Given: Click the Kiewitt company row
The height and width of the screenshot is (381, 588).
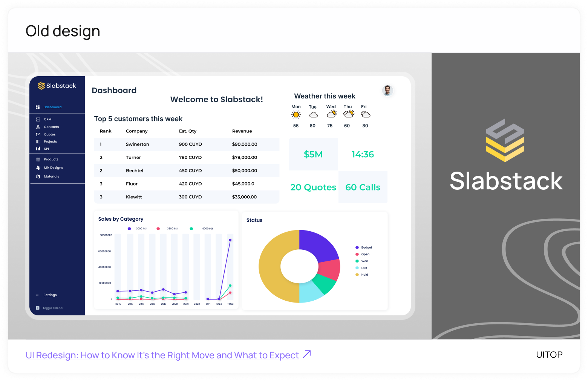Looking at the screenshot, I should [187, 197].
